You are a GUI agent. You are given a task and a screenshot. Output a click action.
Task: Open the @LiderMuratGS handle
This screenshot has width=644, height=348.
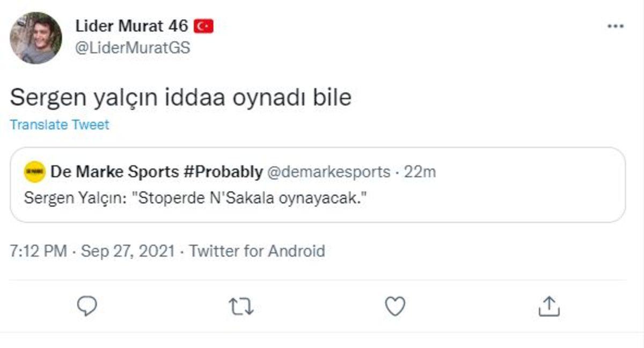[x=133, y=48]
